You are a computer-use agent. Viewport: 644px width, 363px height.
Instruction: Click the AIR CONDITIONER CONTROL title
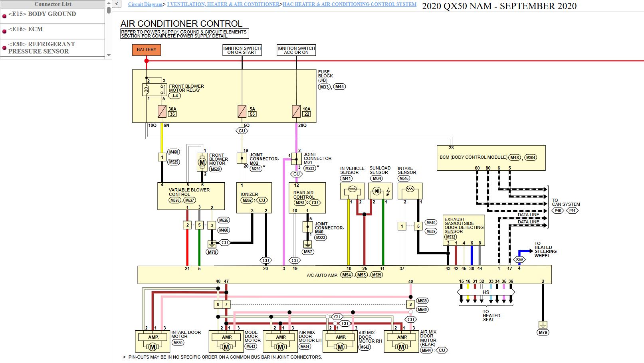click(x=181, y=24)
